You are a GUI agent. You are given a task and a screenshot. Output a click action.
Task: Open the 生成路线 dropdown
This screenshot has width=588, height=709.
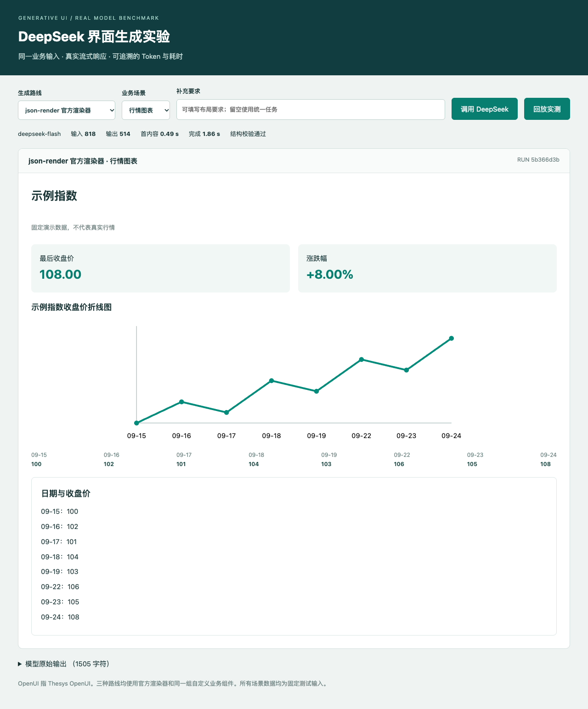pos(67,110)
